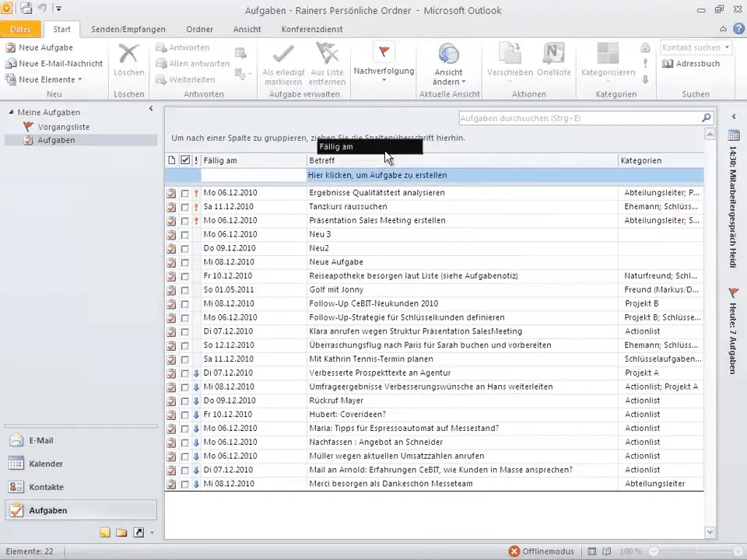Check off the Golf mit Jonny task
Screen dimensions: 747x560
(x=185, y=290)
